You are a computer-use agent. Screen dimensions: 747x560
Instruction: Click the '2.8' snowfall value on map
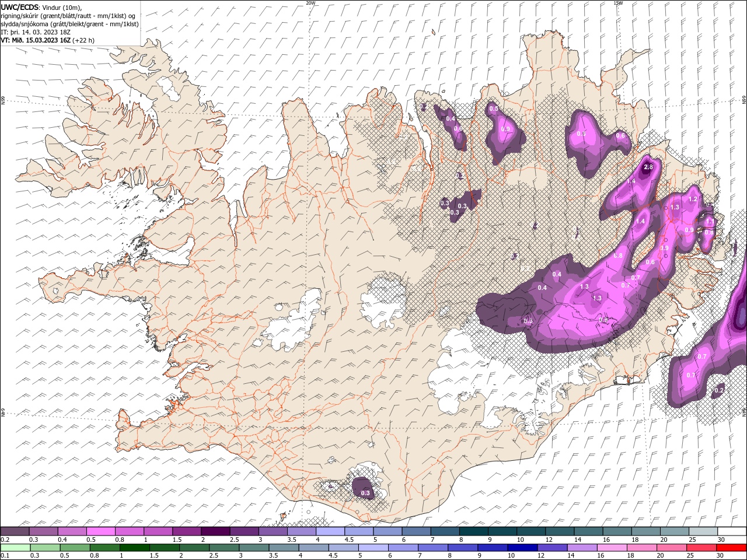point(648,167)
